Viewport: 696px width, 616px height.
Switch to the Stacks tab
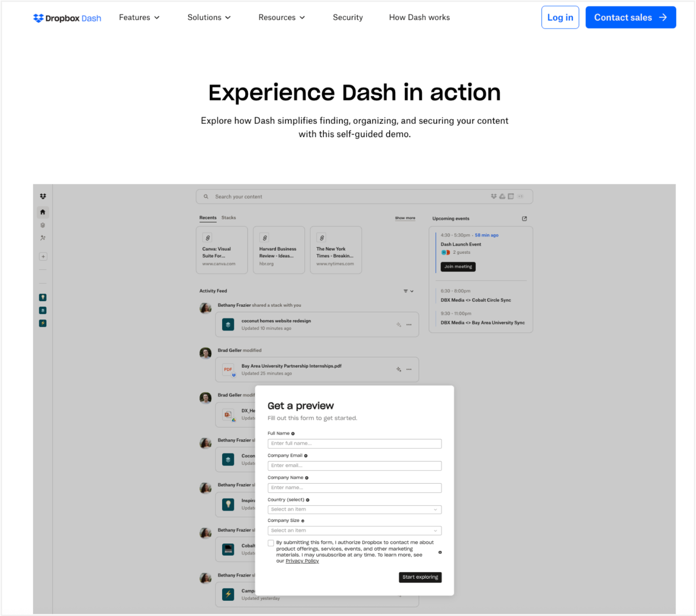tap(229, 218)
